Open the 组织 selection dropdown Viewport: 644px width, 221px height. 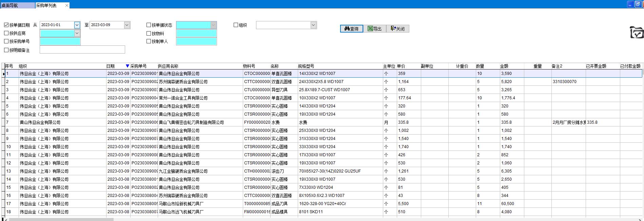(x=313, y=25)
